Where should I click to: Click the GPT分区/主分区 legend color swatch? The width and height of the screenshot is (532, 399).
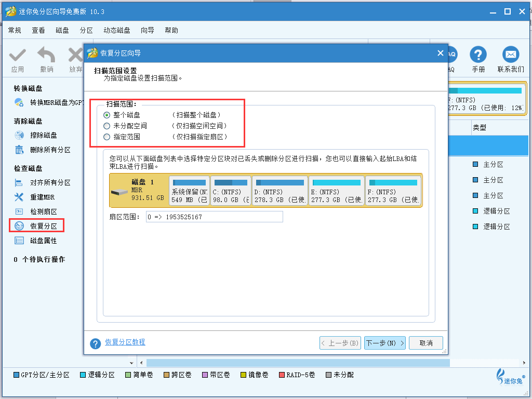pyautogui.click(x=16, y=375)
